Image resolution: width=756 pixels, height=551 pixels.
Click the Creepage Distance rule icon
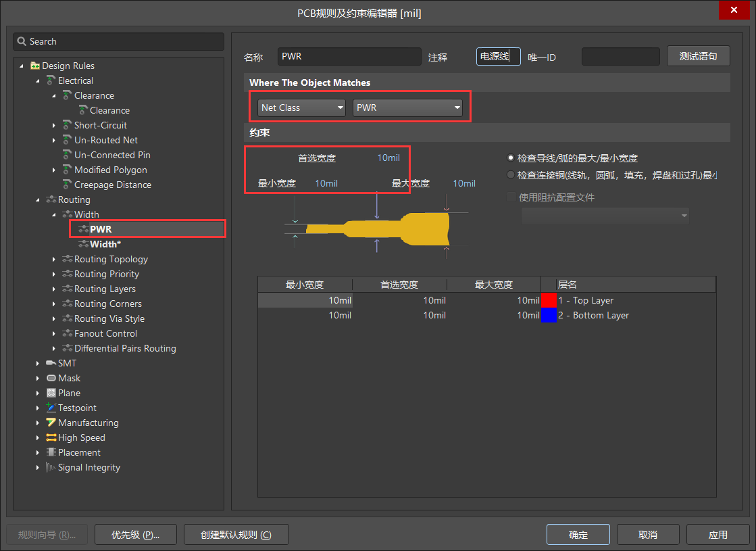[x=67, y=185]
